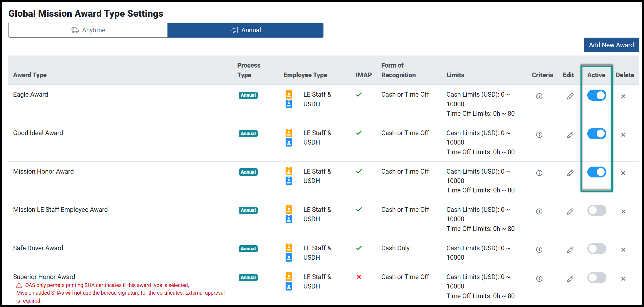
Task: Click the Employee Type column header
Action: (305, 75)
